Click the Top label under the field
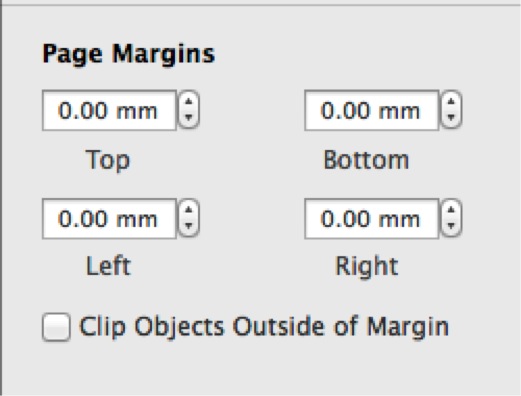Screen dimensions: 521x396 click(108, 161)
